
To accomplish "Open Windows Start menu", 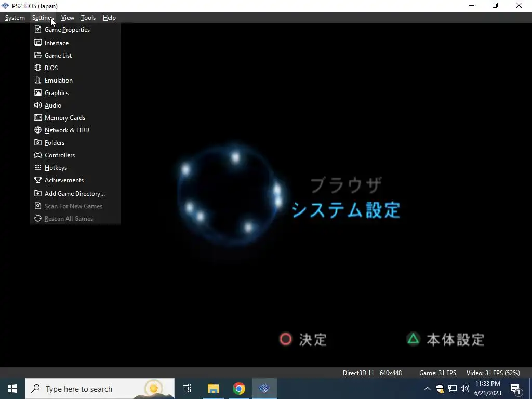I will click(12, 389).
